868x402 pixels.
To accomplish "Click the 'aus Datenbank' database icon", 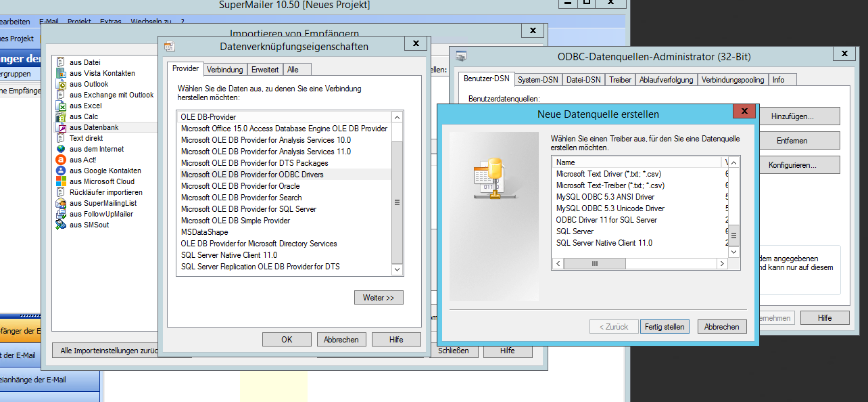I will tap(61, 127).
